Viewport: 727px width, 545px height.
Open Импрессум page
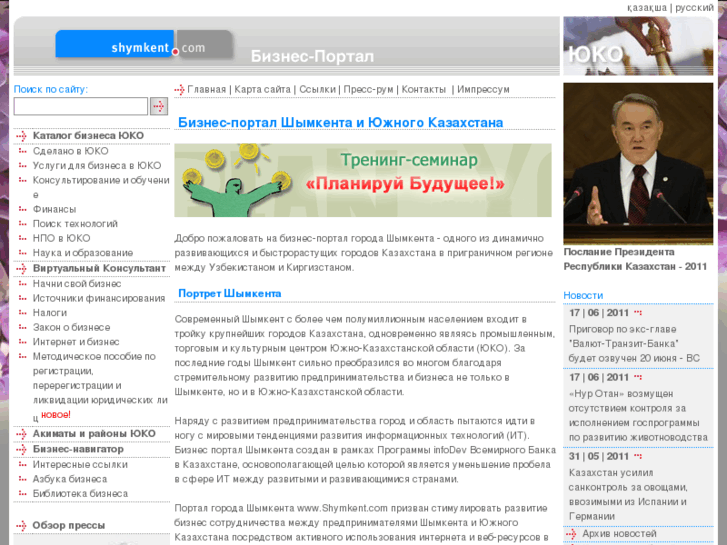pos(483,90)
